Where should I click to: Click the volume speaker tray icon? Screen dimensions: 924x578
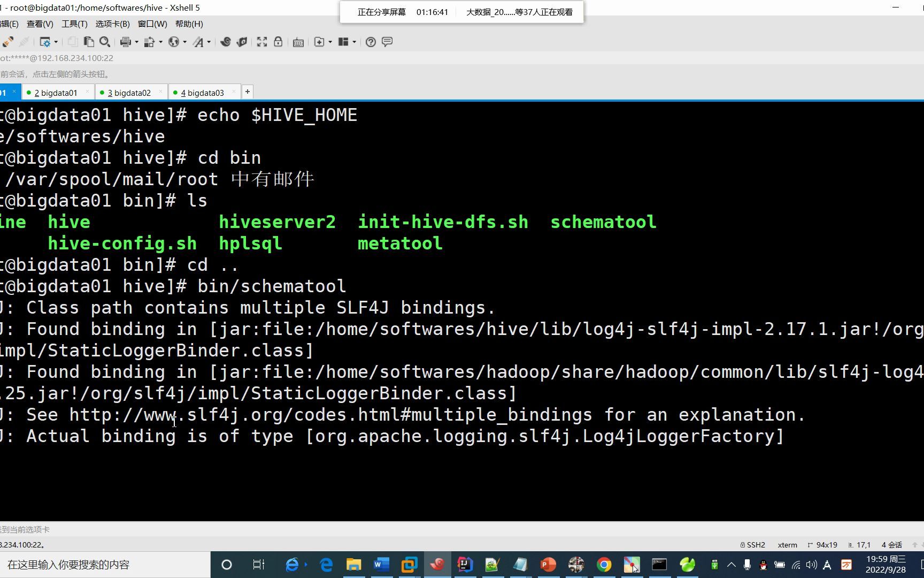(x=811, y=565)
